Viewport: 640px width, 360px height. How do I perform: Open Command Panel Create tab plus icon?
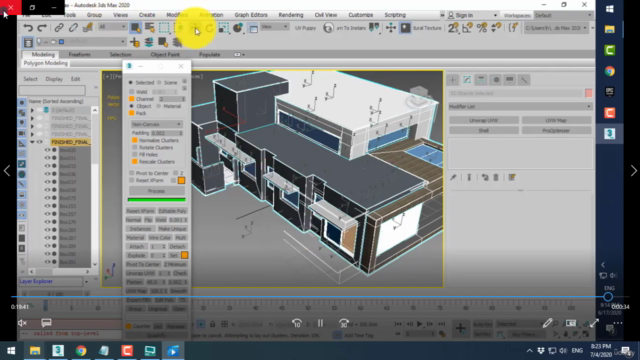(453, 80)
